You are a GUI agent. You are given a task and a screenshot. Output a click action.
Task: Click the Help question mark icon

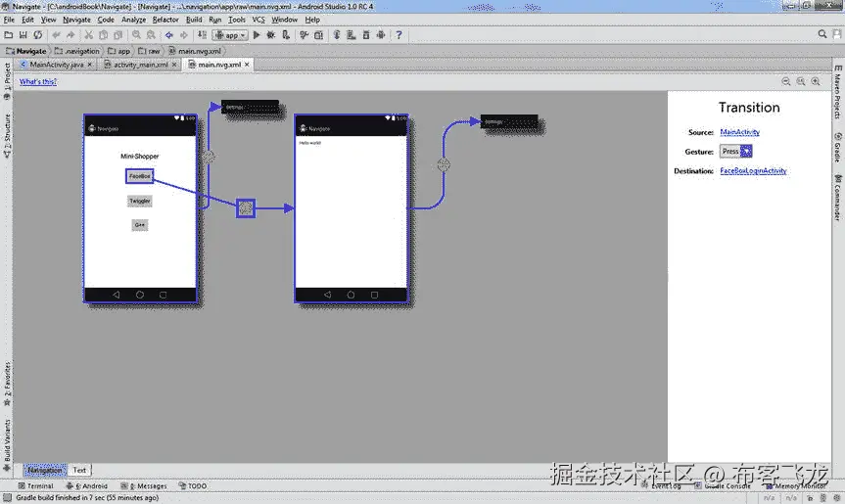pos(399,35)
